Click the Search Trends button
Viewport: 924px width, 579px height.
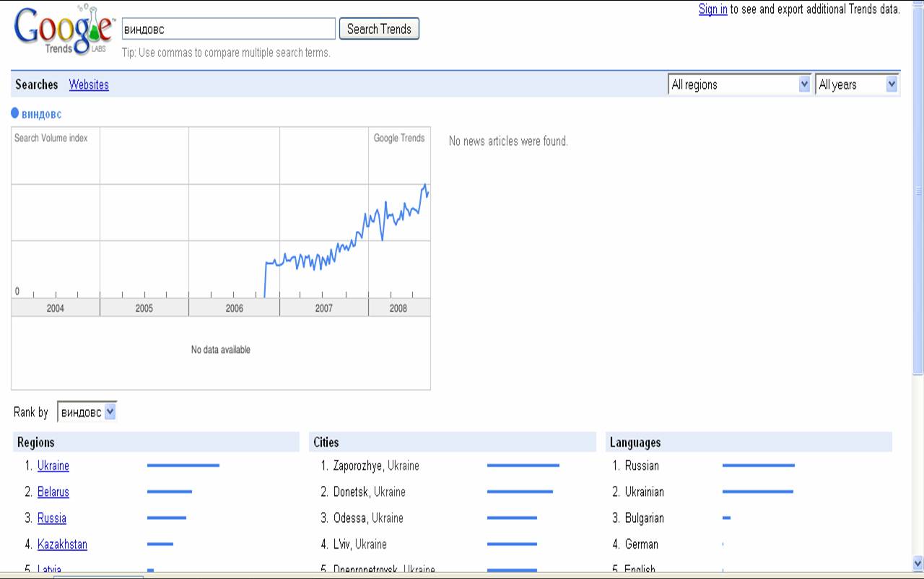[x=379, y=29]
